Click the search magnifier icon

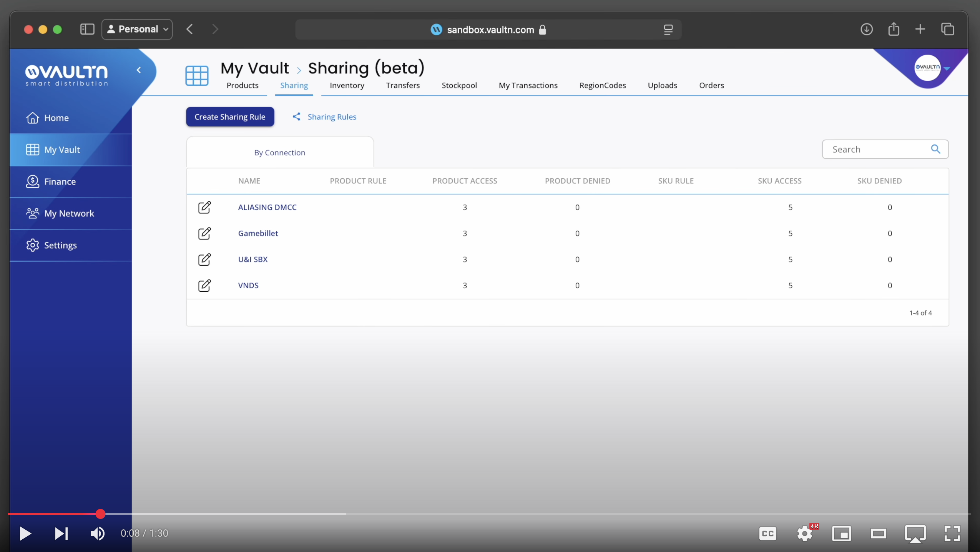(x=935, y=149)
